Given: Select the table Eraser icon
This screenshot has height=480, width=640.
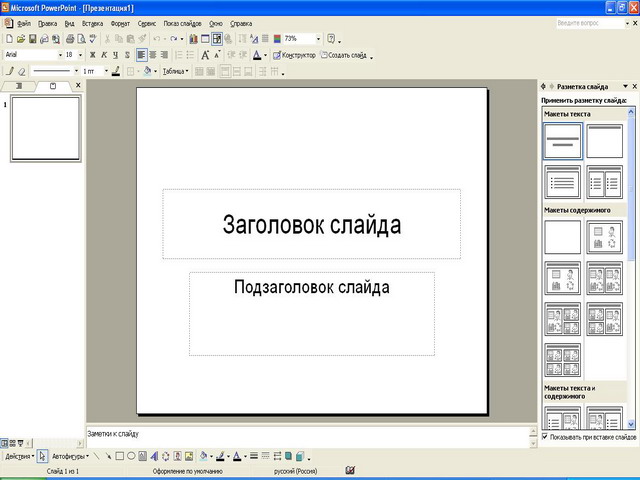Looking at the screenshot, I should pyautogui.click(x=22, y=71).
